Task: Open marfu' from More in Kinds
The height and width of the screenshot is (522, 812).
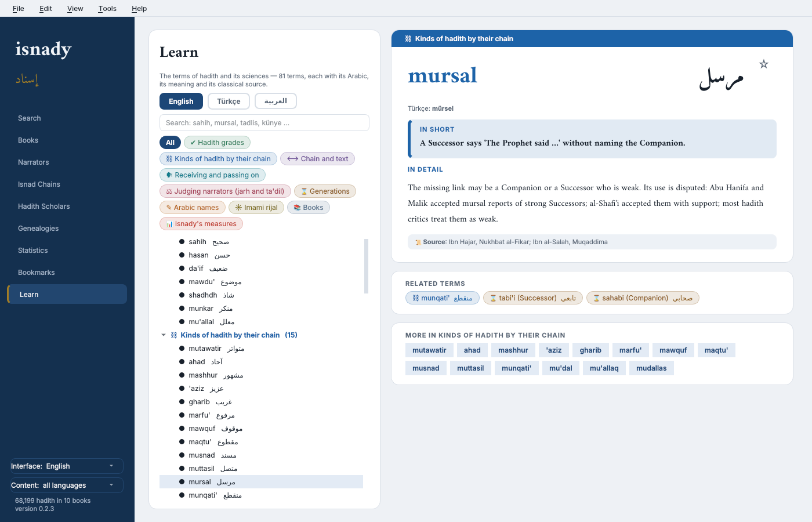Action: click(x=630, y=350)
